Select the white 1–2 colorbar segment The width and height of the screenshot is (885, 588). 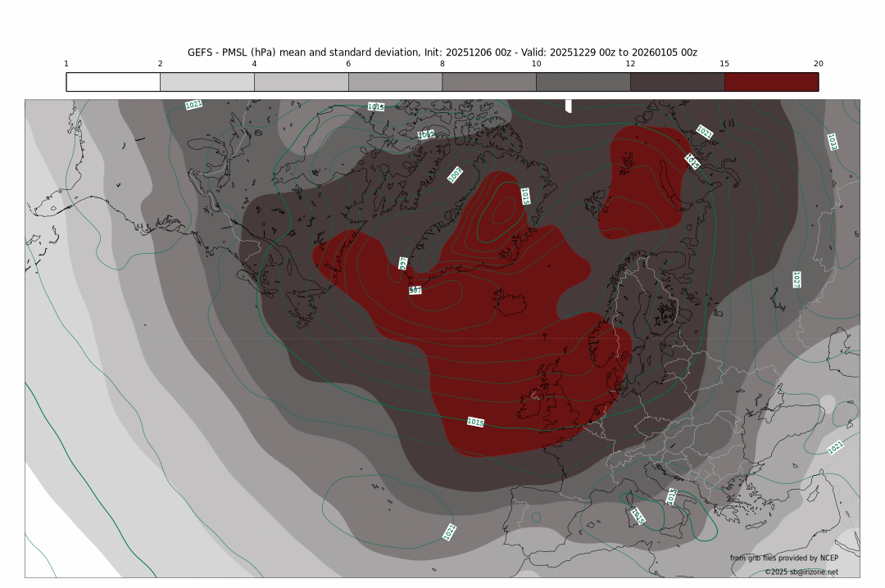(113, 82)
